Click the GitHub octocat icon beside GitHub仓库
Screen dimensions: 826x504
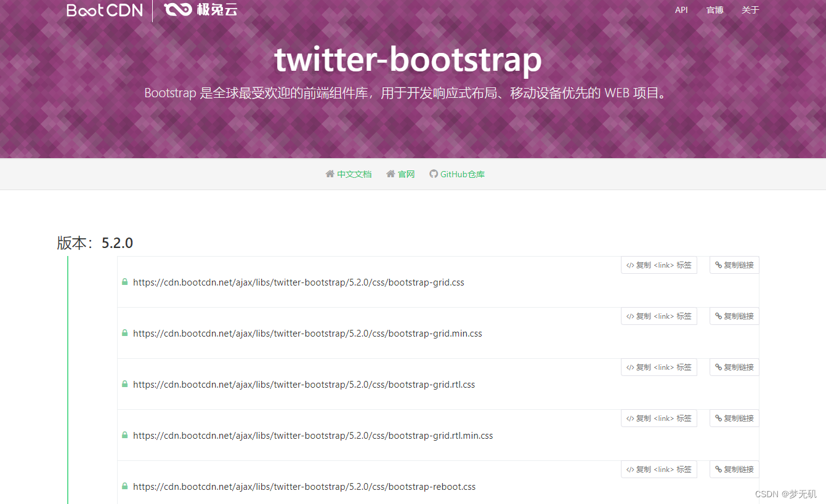(x=434, y=174)
